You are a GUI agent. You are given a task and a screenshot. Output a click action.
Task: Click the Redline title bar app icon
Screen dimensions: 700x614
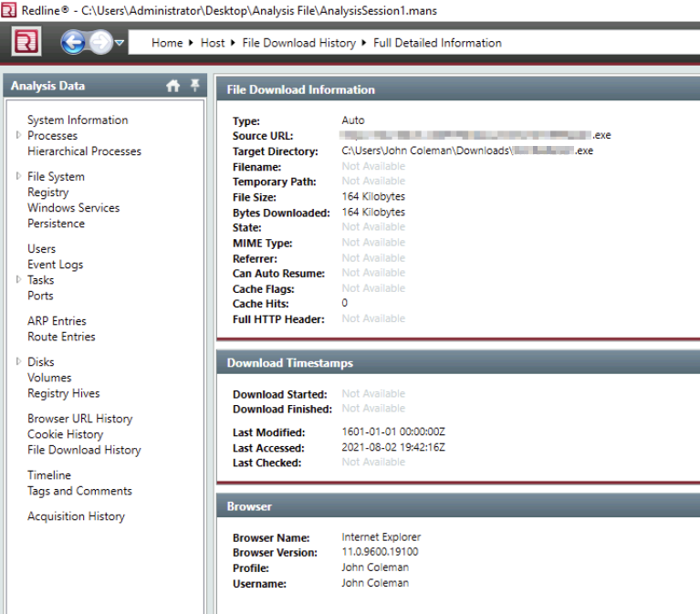coord(8,10)
